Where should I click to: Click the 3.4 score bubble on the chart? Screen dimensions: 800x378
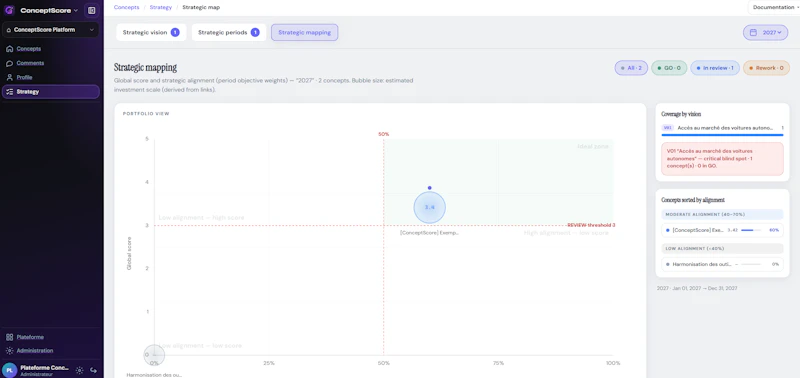pos(430,207)
